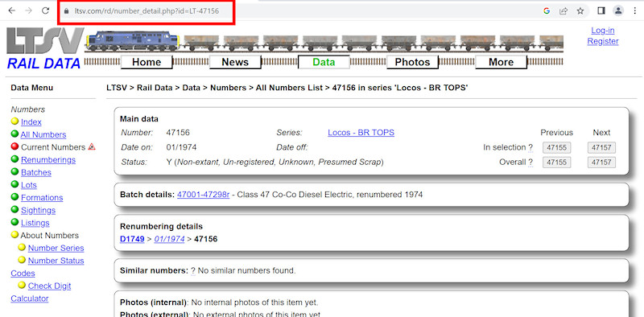
Task: Open the Photos navigation tab
Action: (x=412, y=63)
